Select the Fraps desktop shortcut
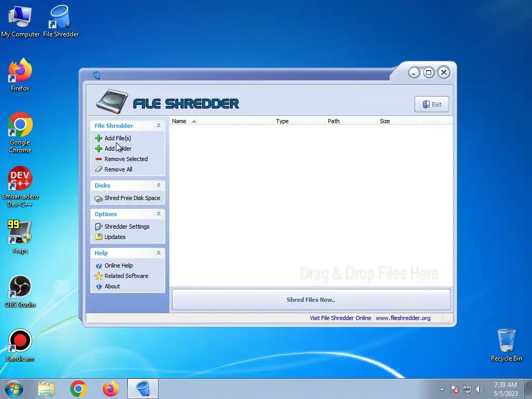This screenshot has width=532, height=399. pos(20,237)
